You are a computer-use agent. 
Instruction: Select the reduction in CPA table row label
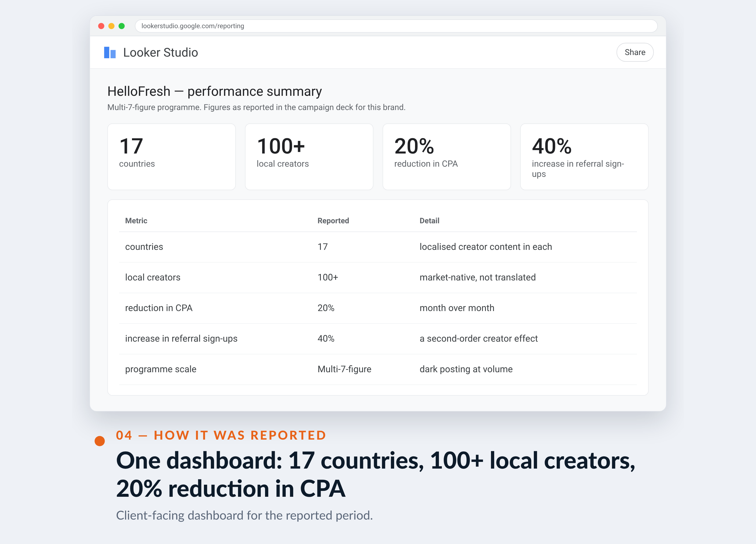(x=159, y=308)
